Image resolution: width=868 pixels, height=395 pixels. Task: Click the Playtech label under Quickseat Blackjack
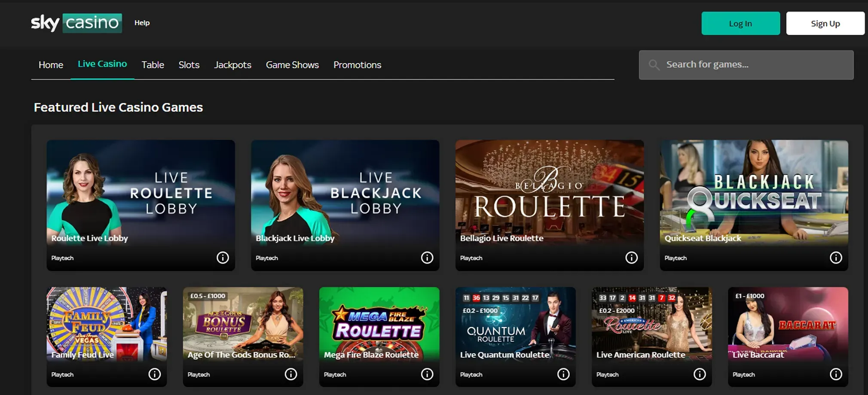[675, 258]
